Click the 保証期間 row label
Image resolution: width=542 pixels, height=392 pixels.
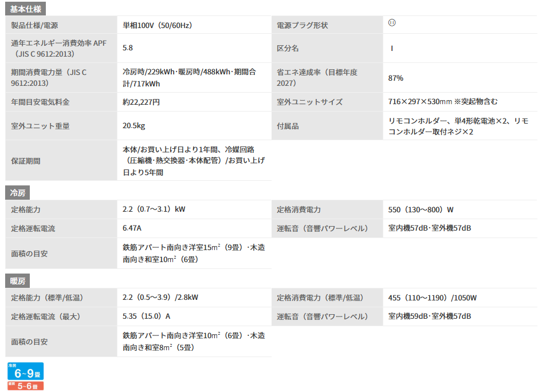(26, 161)
